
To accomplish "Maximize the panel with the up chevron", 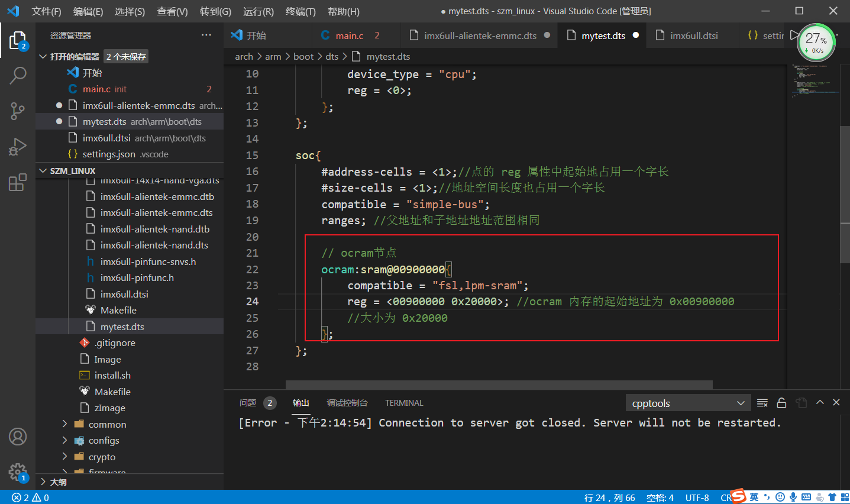I will pos(820,402).
